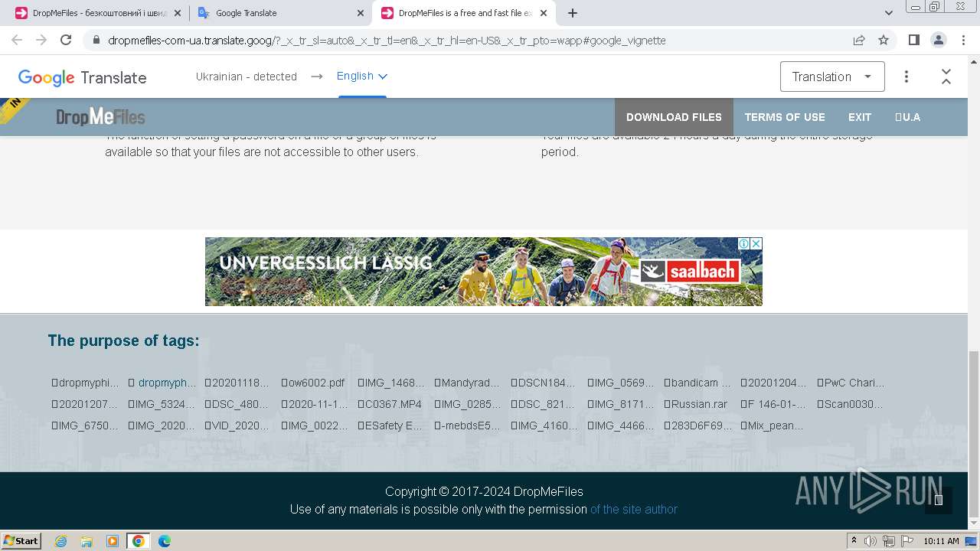Viewport: 980px width, 551px height.
Task: Open the bandicam tag
Action: (697, 383)
